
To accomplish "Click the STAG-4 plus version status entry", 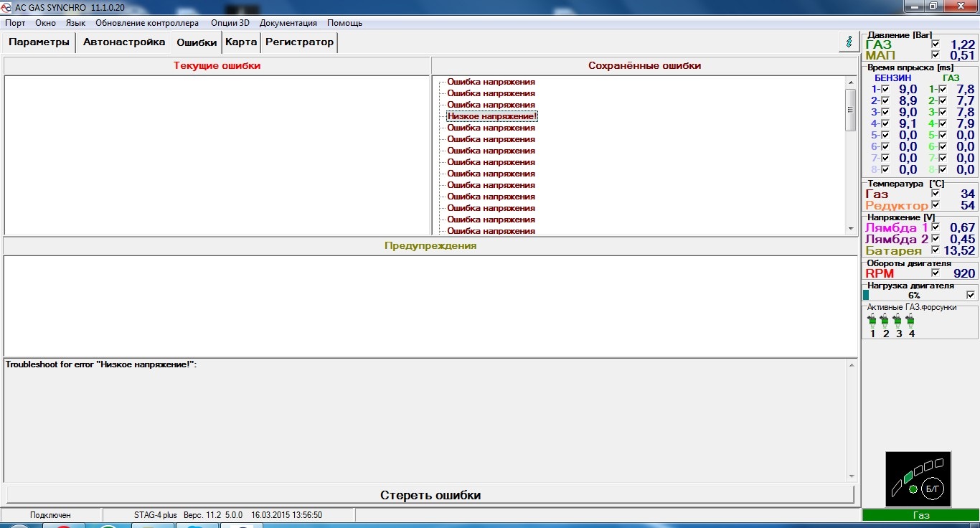I will click(228, 515).
